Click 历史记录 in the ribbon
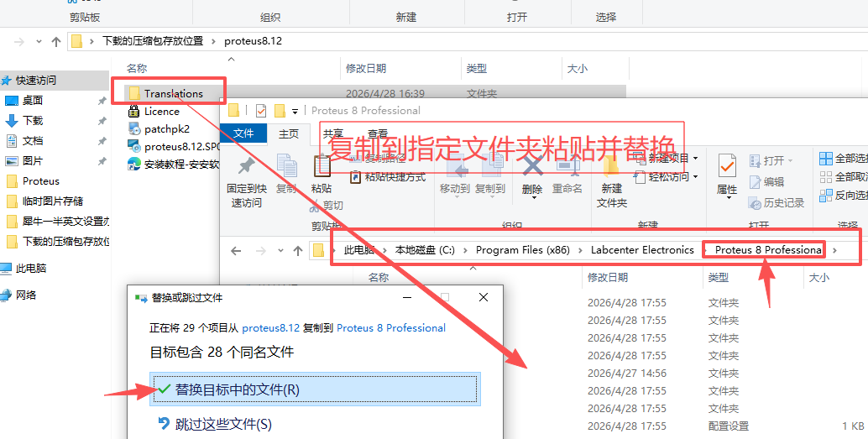This screenshot has width=868, height=439. [776, 203]
